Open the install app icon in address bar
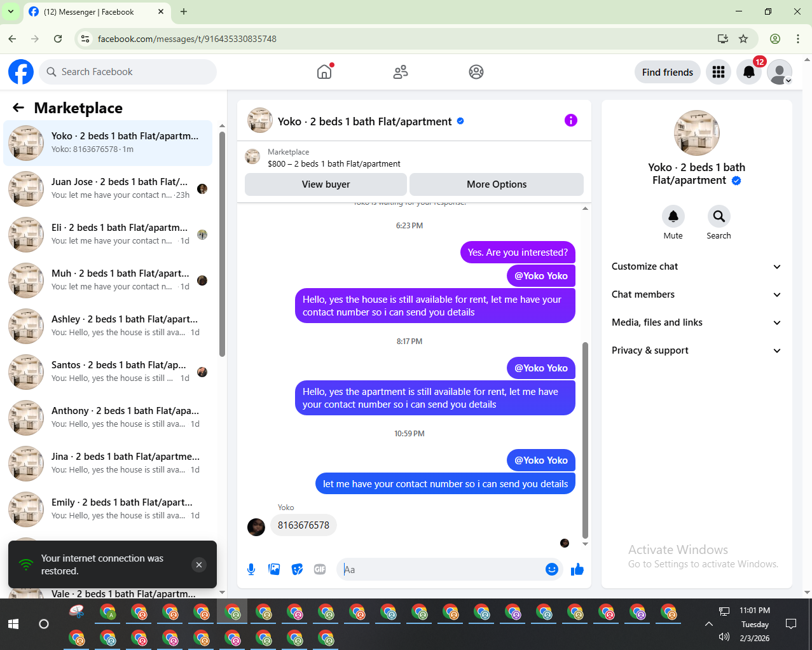The height and width of the screenshot is (650, 812). pos(723,39)
